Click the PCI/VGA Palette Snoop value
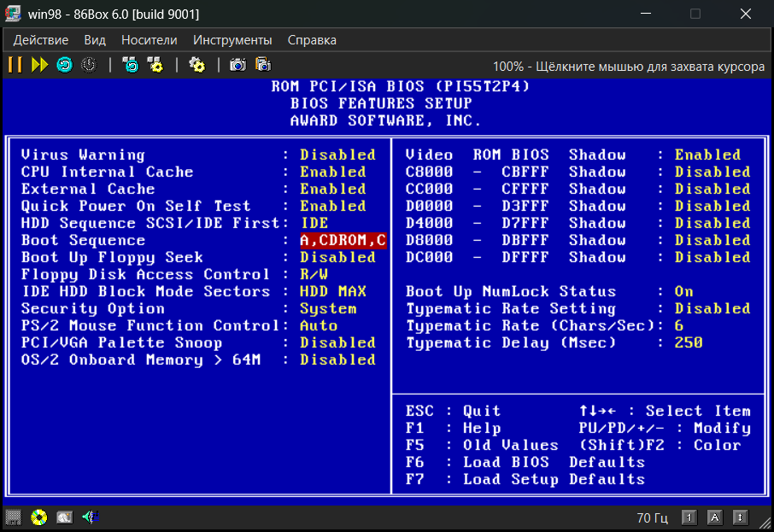 pos(337,343)
